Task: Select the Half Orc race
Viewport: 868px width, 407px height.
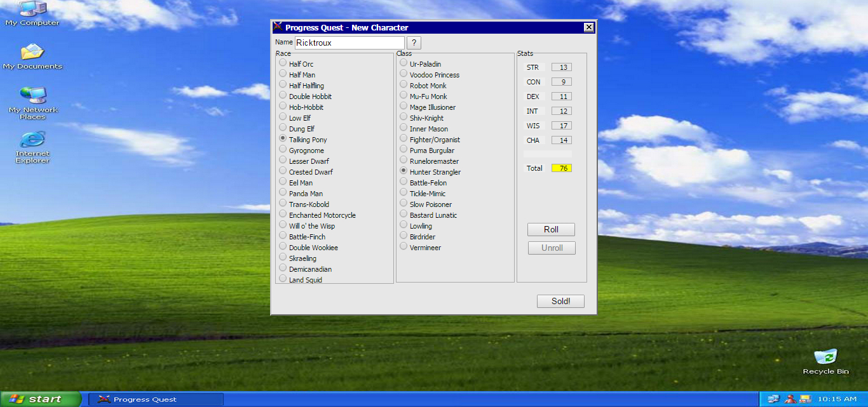Action: [283, 63]
